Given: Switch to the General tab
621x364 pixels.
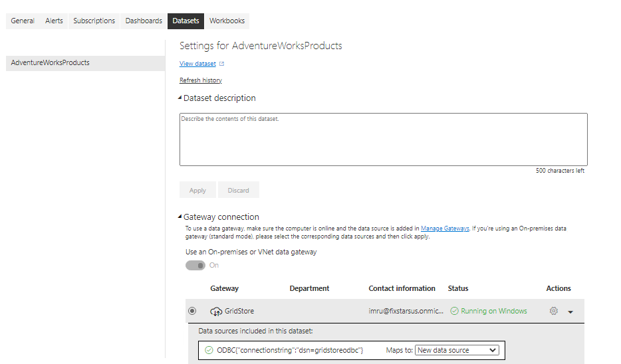Looking at the screenshot, I should coord(23,21).
